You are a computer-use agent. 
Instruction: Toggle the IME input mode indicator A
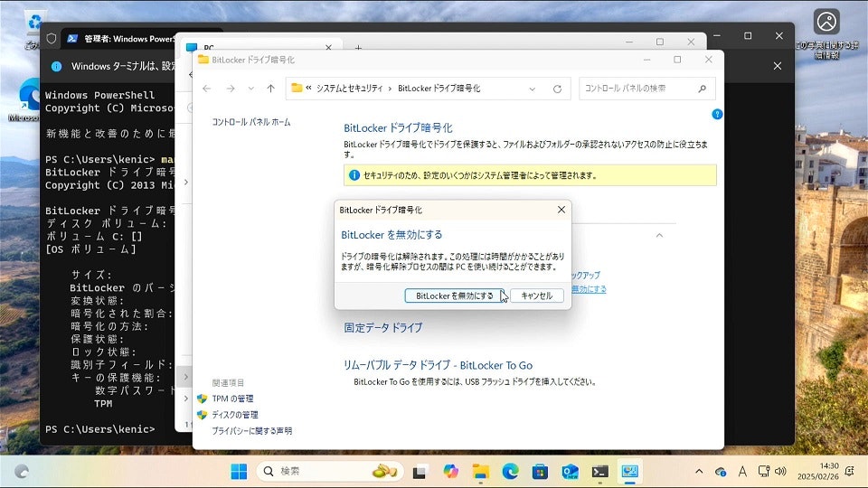tap(742, 472)
